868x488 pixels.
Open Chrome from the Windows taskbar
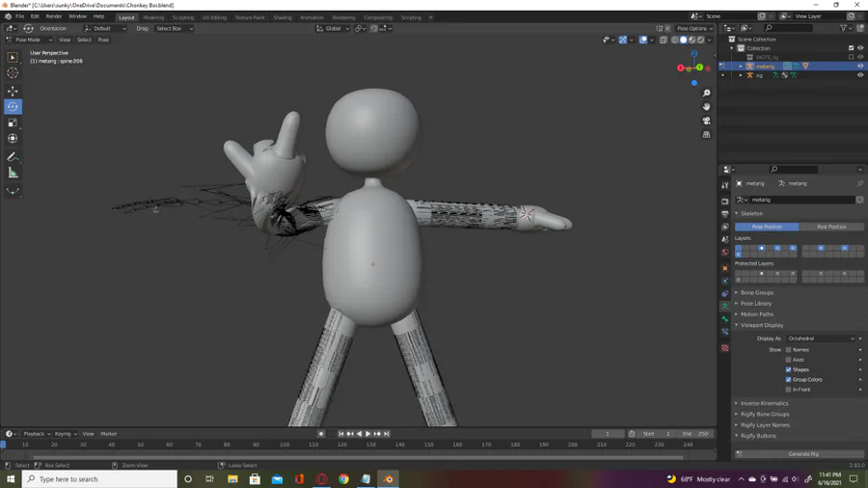point(343,478)
